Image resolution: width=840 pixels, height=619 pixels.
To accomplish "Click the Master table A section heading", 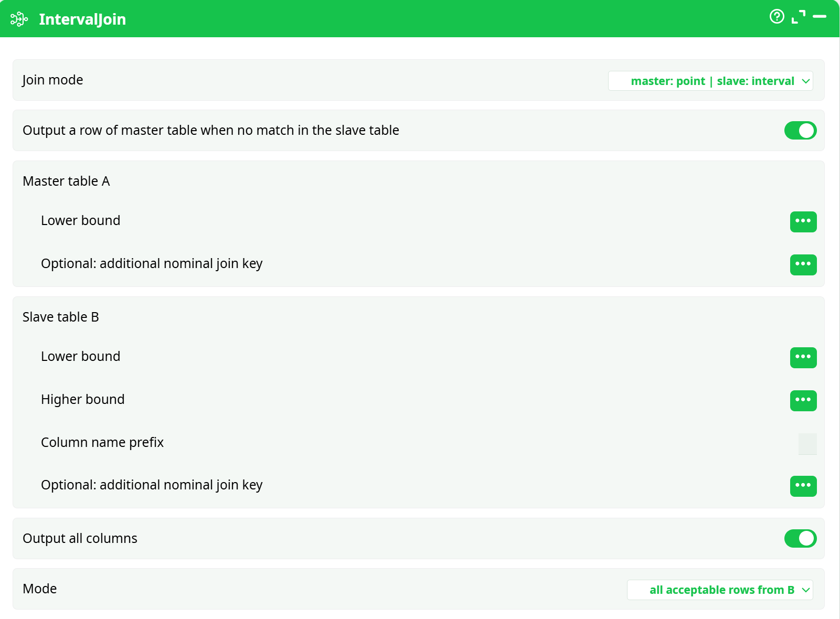I will 66,181.
